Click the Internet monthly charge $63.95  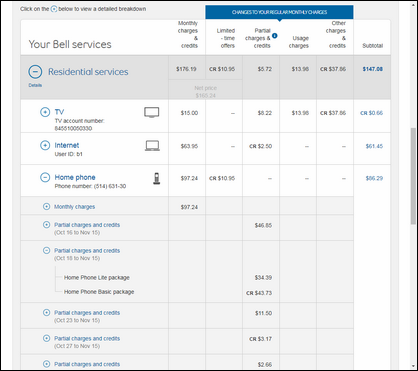pos(189,146)
